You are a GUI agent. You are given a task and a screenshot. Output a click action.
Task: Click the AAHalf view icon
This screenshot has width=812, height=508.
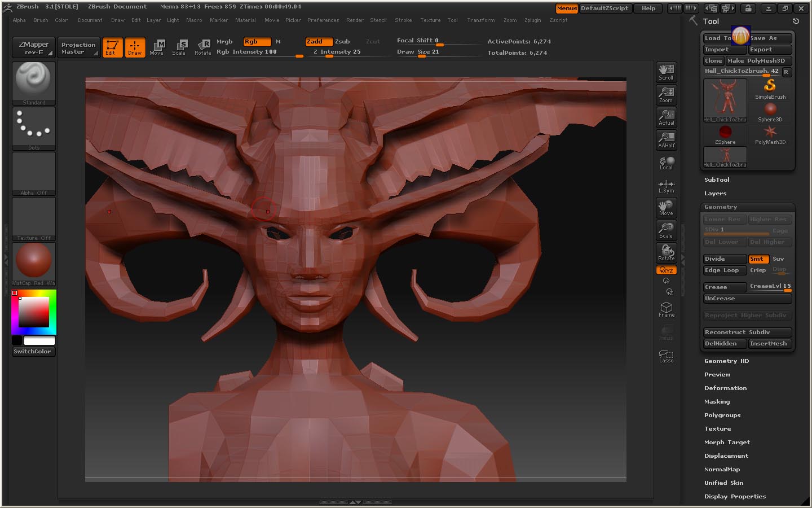tap(666, 140)
